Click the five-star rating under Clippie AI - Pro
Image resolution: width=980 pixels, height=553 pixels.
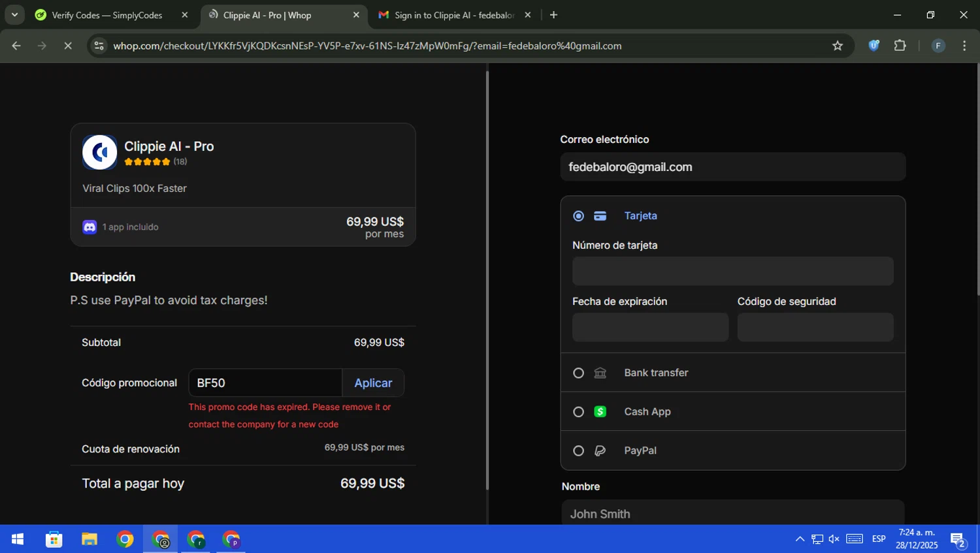147,162
